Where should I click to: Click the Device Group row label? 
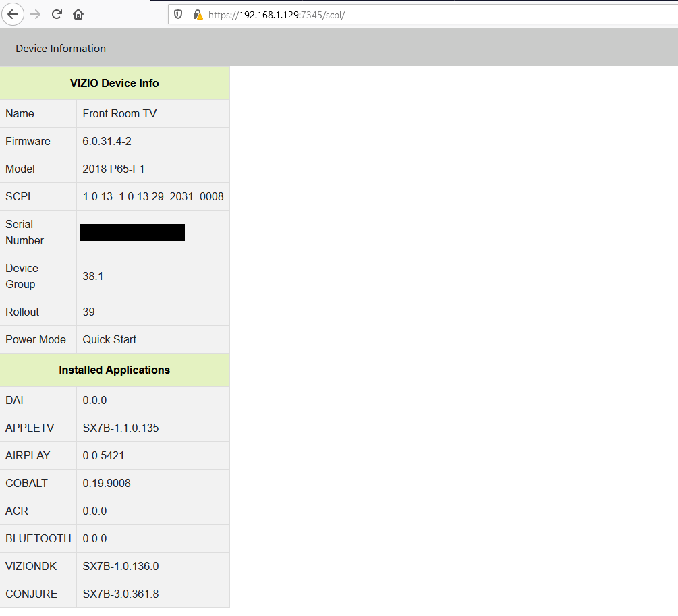[22, 276]
